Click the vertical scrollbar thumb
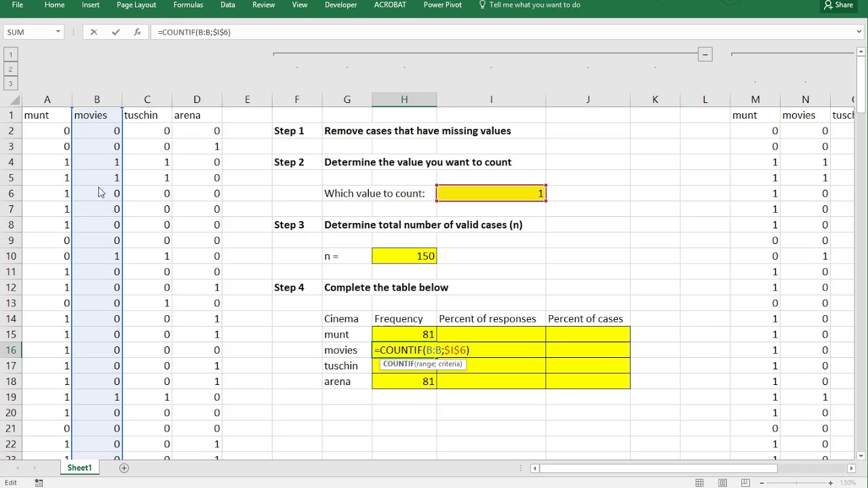Image resolution: width=868 pixels, height=488 pixels. 861,85
